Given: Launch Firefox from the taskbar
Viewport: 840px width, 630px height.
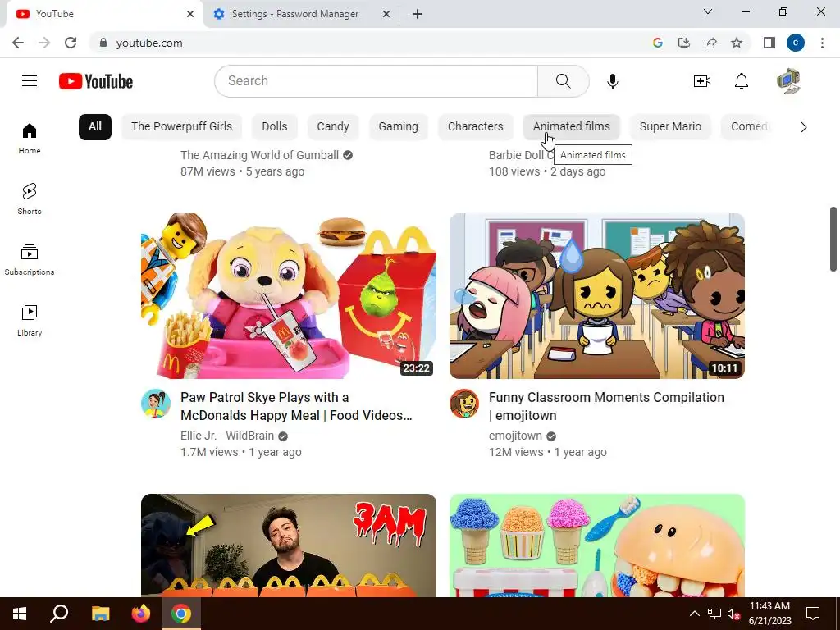Looking at the screenshot, I should click(141, 614).
